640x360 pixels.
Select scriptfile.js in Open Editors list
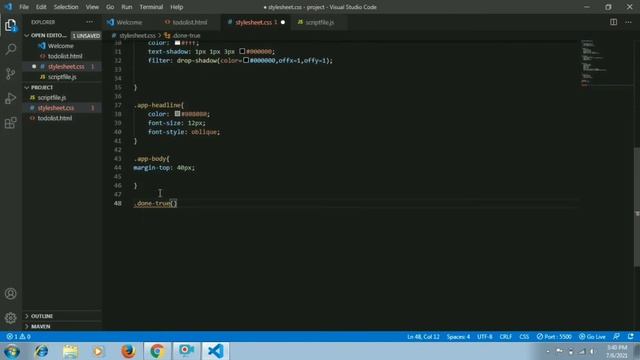[62, 77]
